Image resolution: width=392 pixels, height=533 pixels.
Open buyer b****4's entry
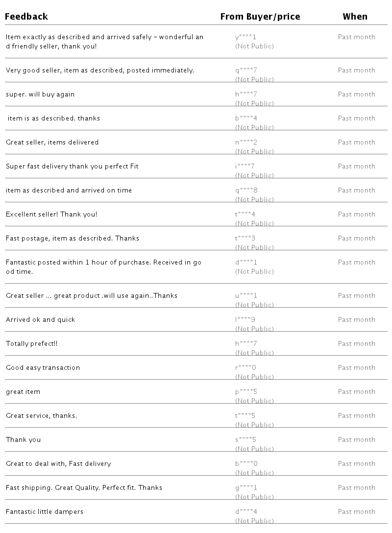(x=246, y=119)
